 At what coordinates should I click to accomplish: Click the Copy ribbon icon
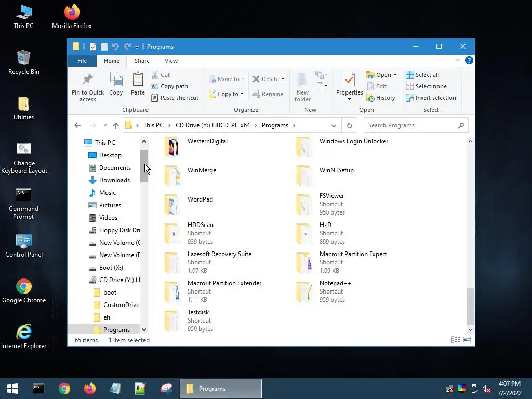[116, 84]
